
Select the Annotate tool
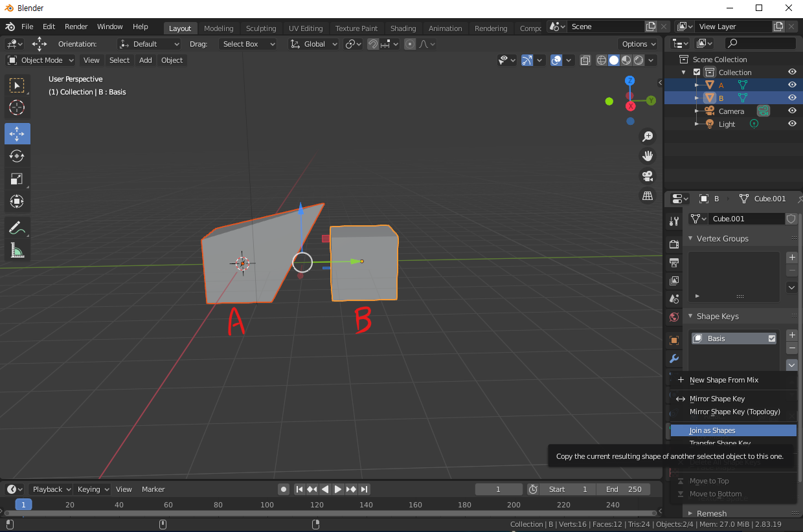(x=17, y=227)
